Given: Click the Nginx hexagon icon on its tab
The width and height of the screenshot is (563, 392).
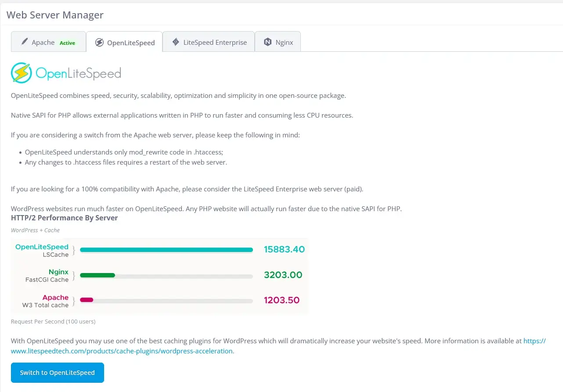Looking at the screenshot, I should tap(268, 42).
